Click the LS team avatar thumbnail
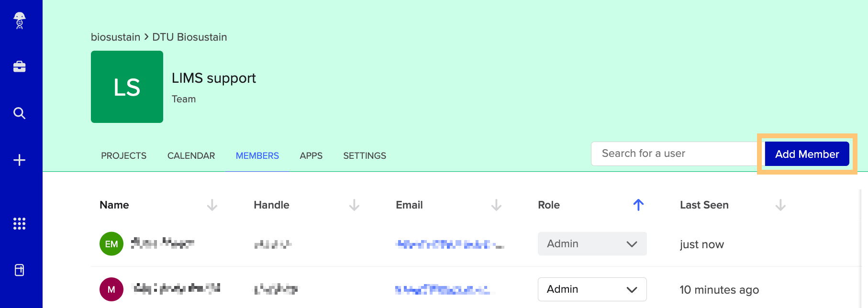 pos(127,87)
